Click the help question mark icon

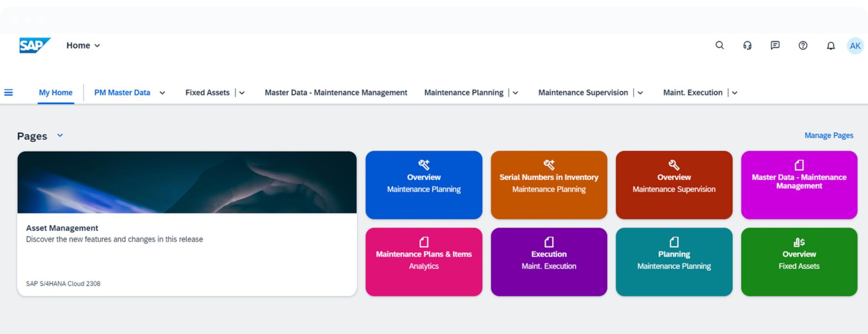803,45
